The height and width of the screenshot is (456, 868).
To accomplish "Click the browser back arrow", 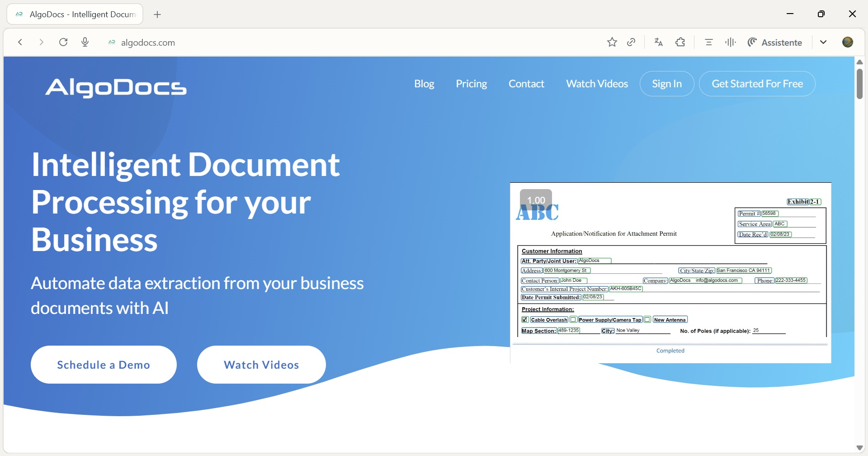I will (x=20, y=42).
